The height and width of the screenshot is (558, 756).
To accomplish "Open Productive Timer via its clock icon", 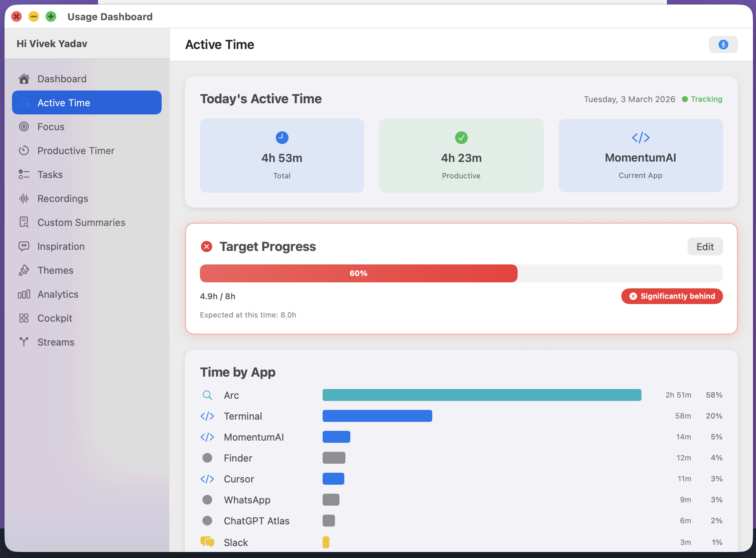I will pyautogui.click(x=24, y=150).
